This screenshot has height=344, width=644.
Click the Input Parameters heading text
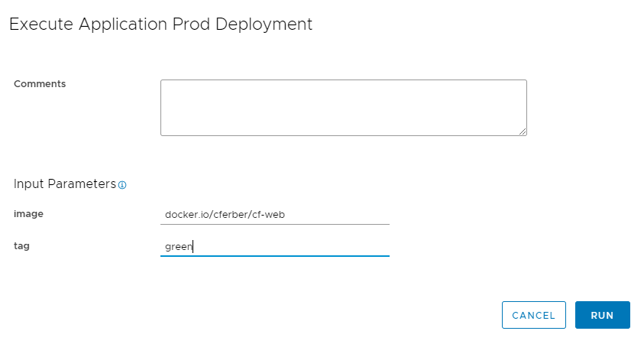tap(65, 183)
